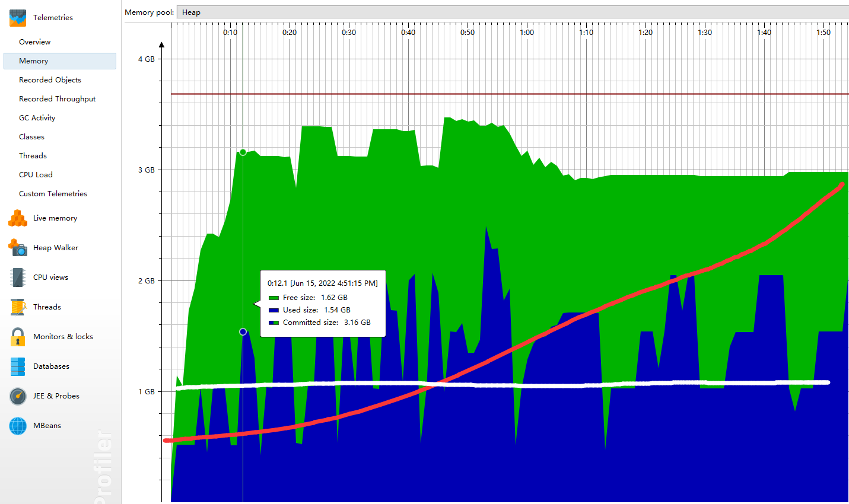Click the 1:50 time axis label
This screenshot has width=849, height=504.
(823, 33)
